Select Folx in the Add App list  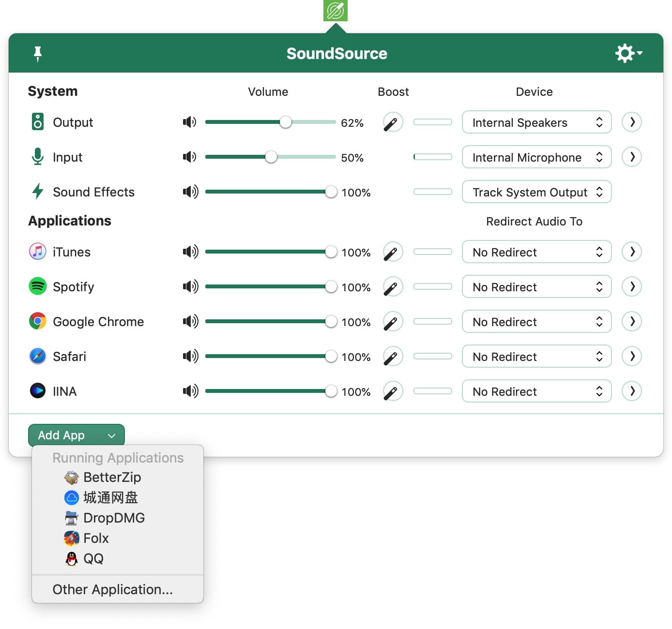point(96,539)
